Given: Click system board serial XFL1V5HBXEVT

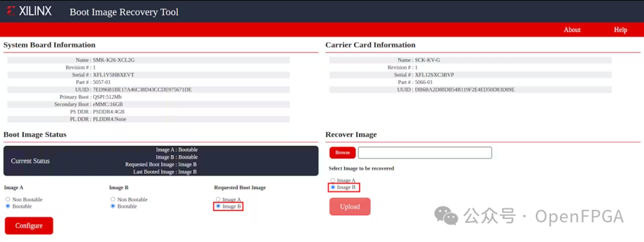Looking at the screenshot, I should [x=113, y=75].
